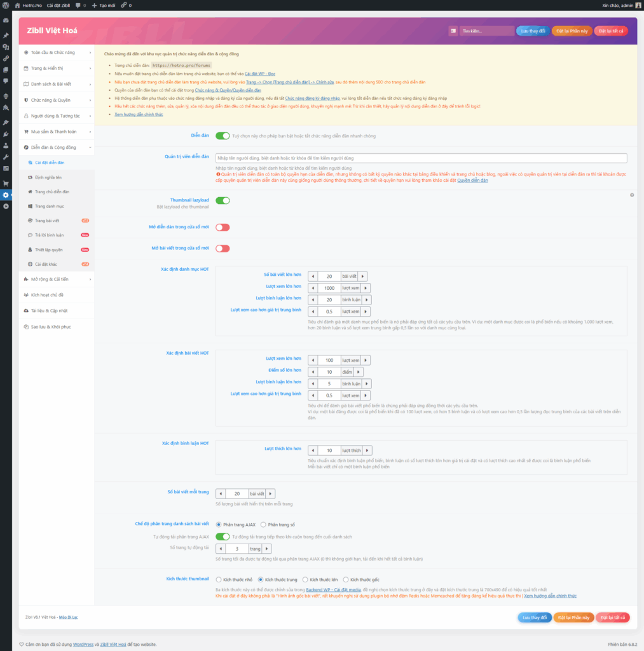
Task: Click the WordPress logo in admin bar
Action: [x=6, y=5]
